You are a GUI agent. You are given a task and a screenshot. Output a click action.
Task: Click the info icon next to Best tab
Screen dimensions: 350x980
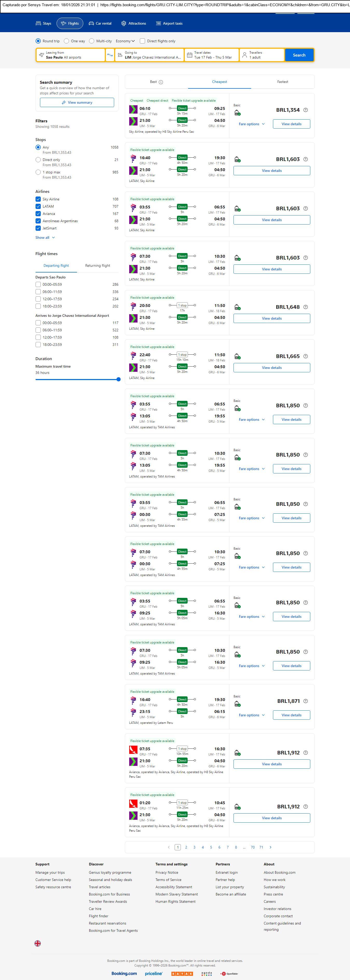[161, 82]
